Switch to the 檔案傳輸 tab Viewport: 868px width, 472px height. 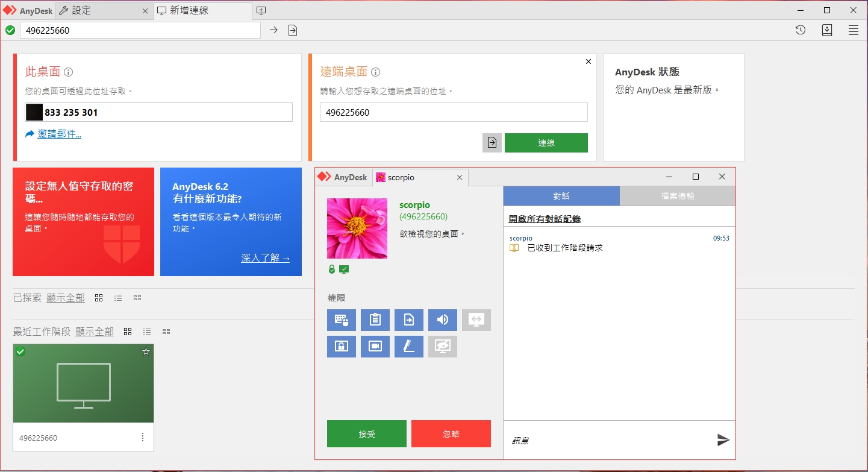pos(677,195)
